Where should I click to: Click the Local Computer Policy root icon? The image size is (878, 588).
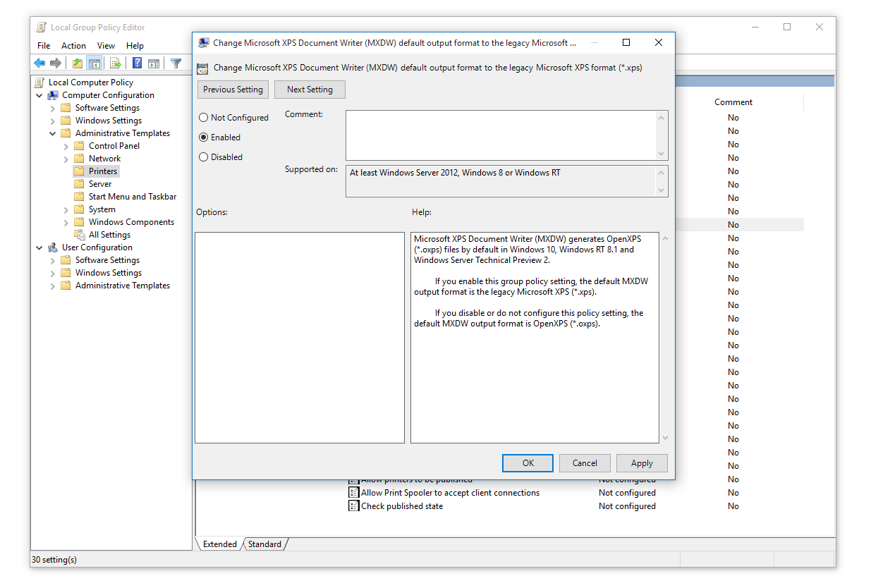pos(39,82)
